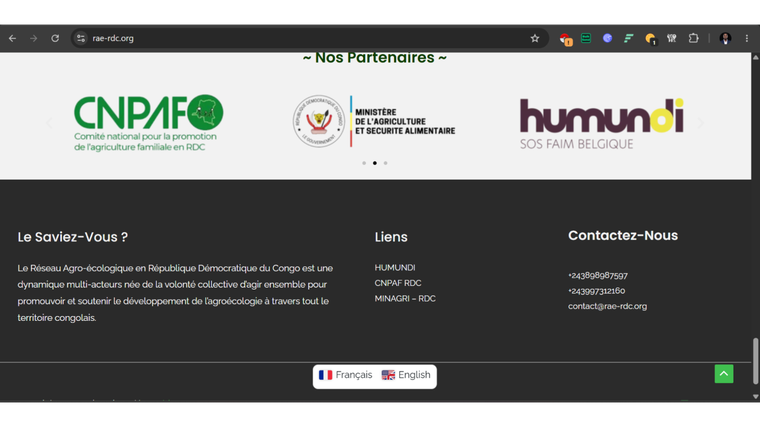The height and width of the screenshot is (427, 760).
Task: Switch site language to Français
Action: coord(345,375)
